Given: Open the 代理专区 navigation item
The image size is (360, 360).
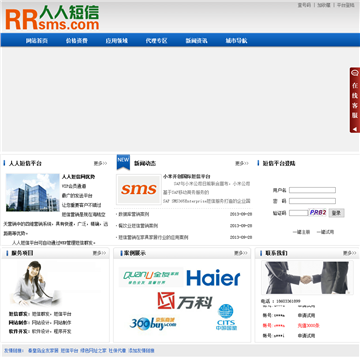Looking at the screenshot, I should (x=156, y=41).
